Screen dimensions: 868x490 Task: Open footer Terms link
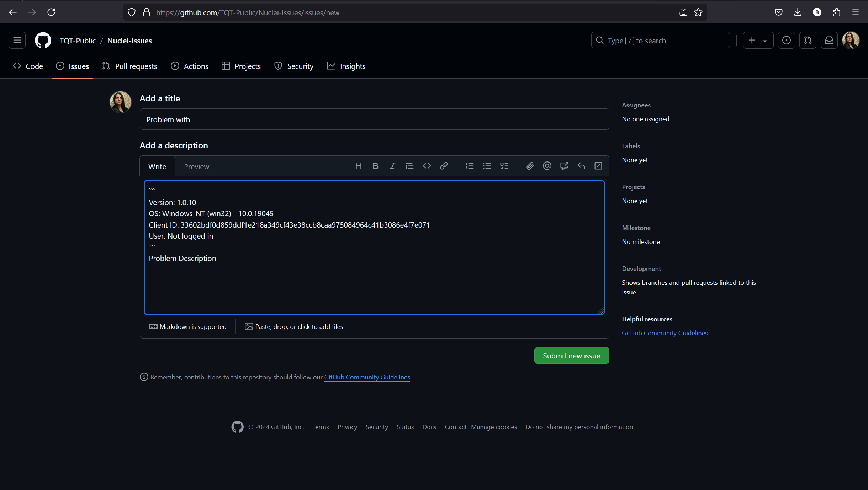pos(321,427)
